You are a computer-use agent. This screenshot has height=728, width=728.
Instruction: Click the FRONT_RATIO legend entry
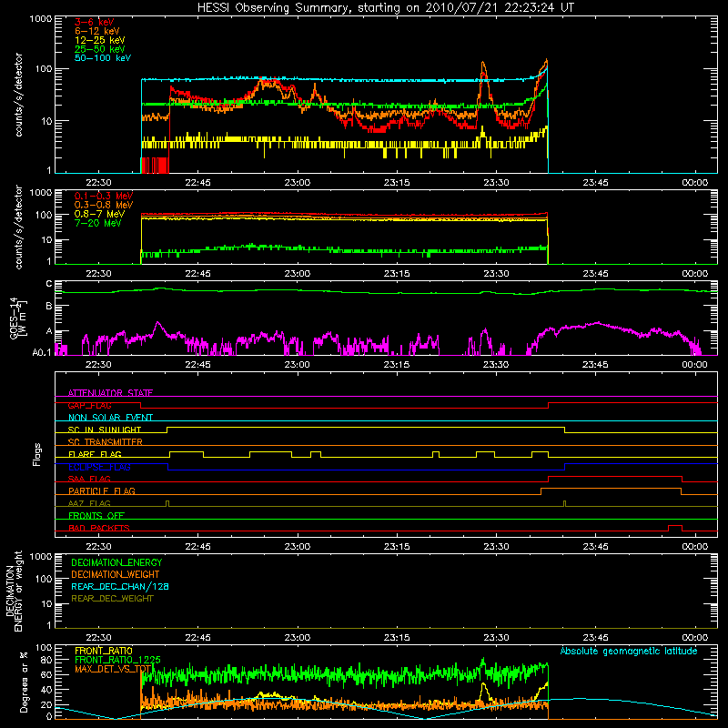tap(104, 651)
